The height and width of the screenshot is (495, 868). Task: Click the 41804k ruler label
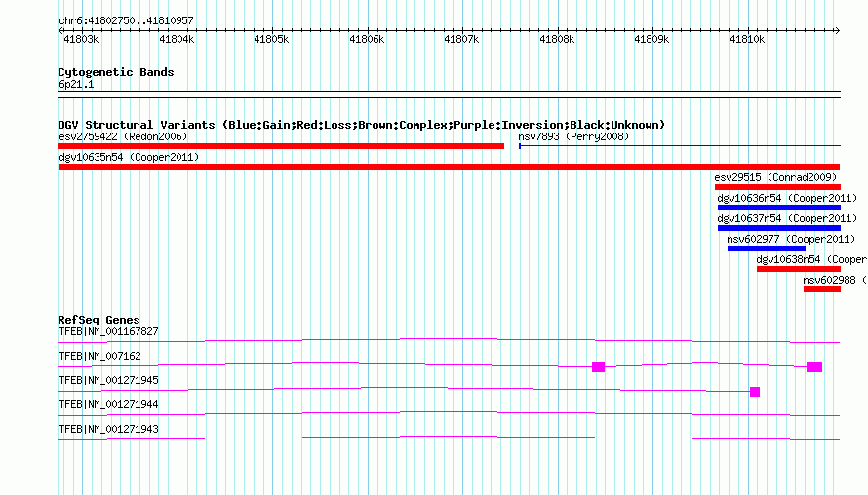click(177, 39)
